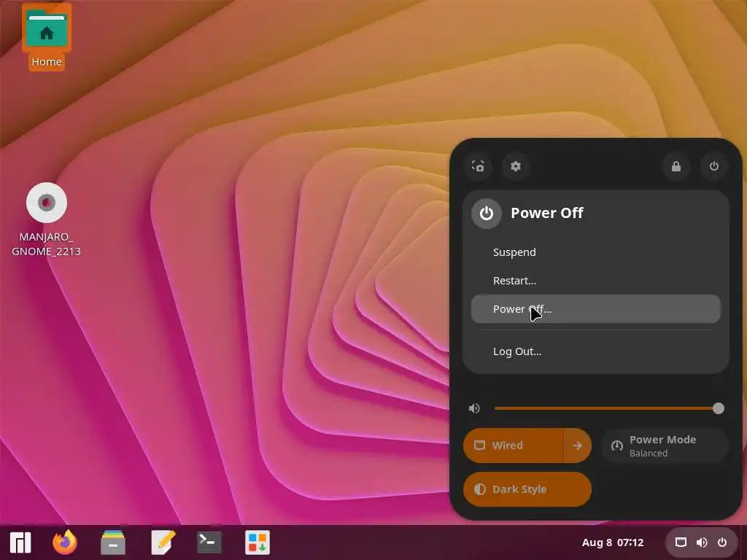747x560 pixels.
Task: Choose Log Out... from the menu
Action: 595,351
